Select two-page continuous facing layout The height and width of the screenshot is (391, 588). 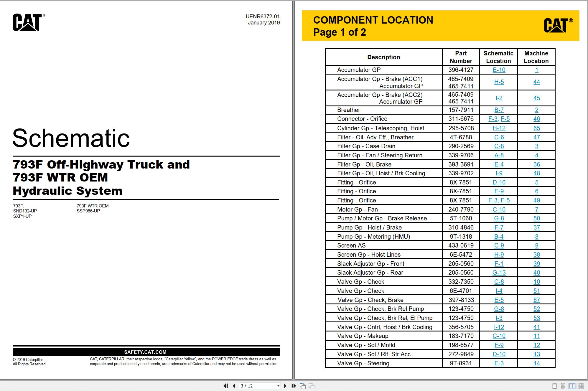point(581,386)
